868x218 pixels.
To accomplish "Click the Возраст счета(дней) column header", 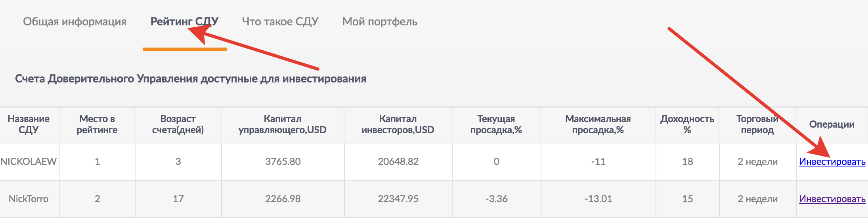I will pos(178,124).
